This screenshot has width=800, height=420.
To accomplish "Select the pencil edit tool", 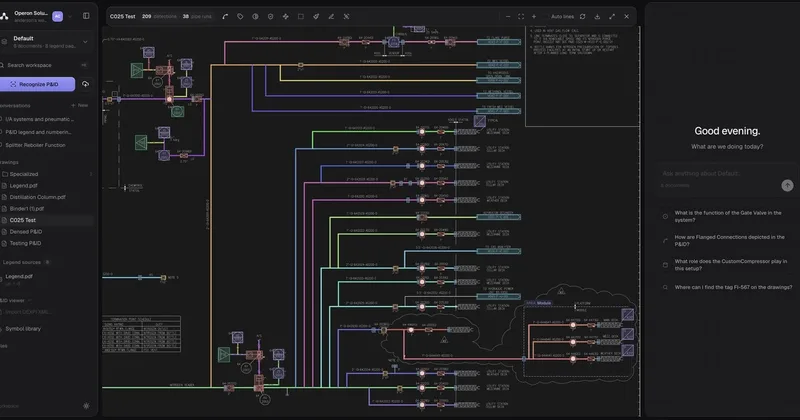I will coord(331,16).
